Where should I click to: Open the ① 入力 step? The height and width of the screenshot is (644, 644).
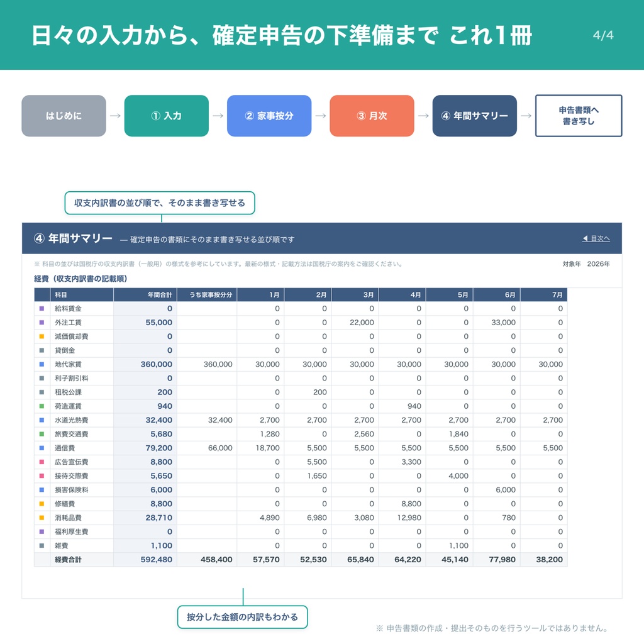[x=166, y=116]
